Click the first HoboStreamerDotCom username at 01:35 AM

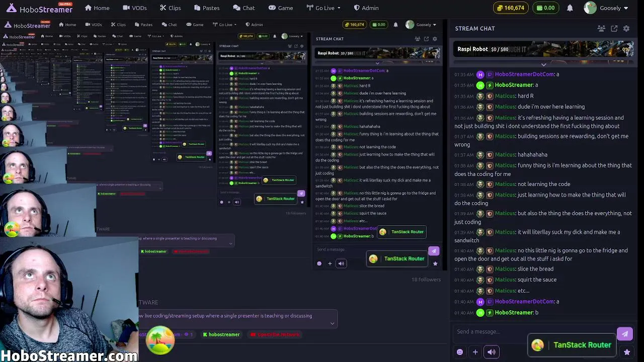pos(525,74)
